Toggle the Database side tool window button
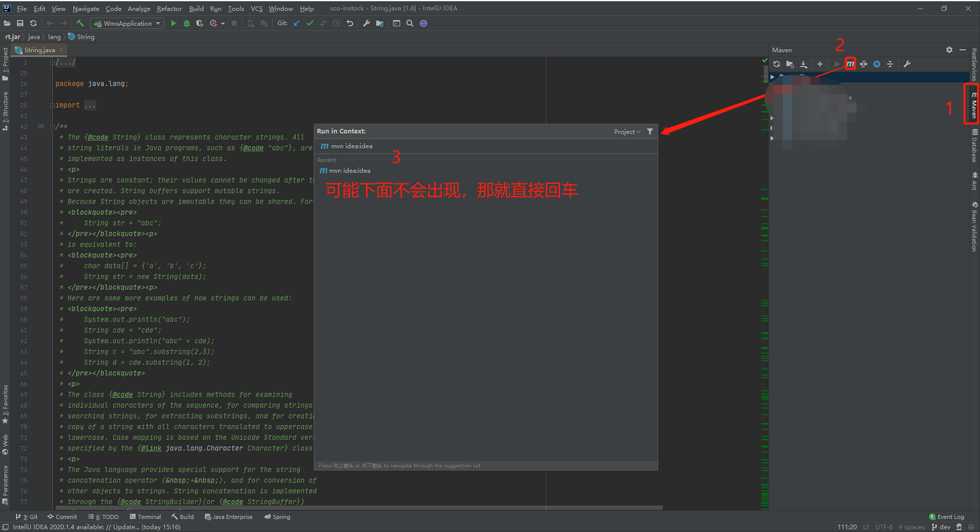The height and width of the screenshot is (532, 980). click(x=974, y=146)
